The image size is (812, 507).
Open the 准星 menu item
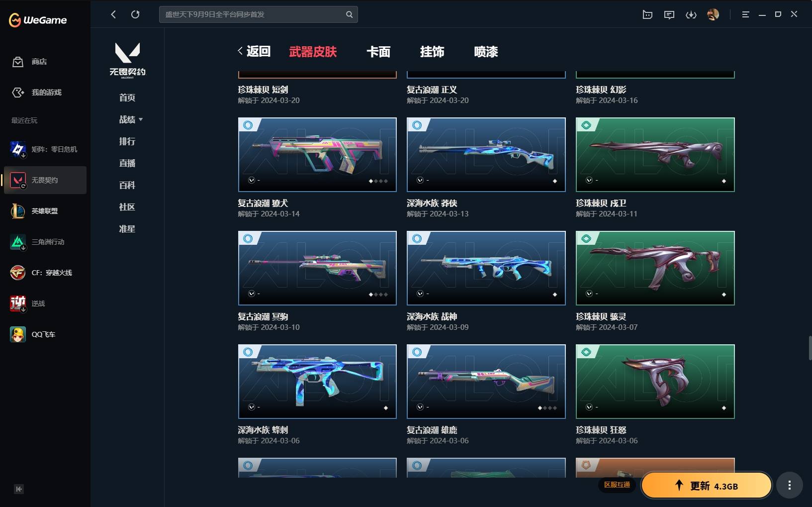[x=127, y=229]
